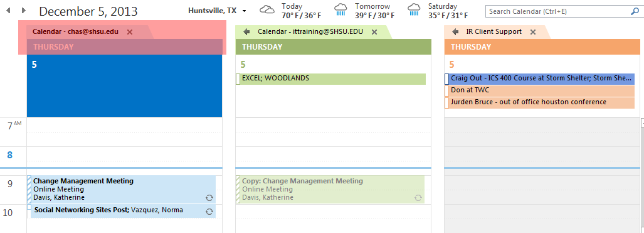Go to next day arrow

click(24, 11)
